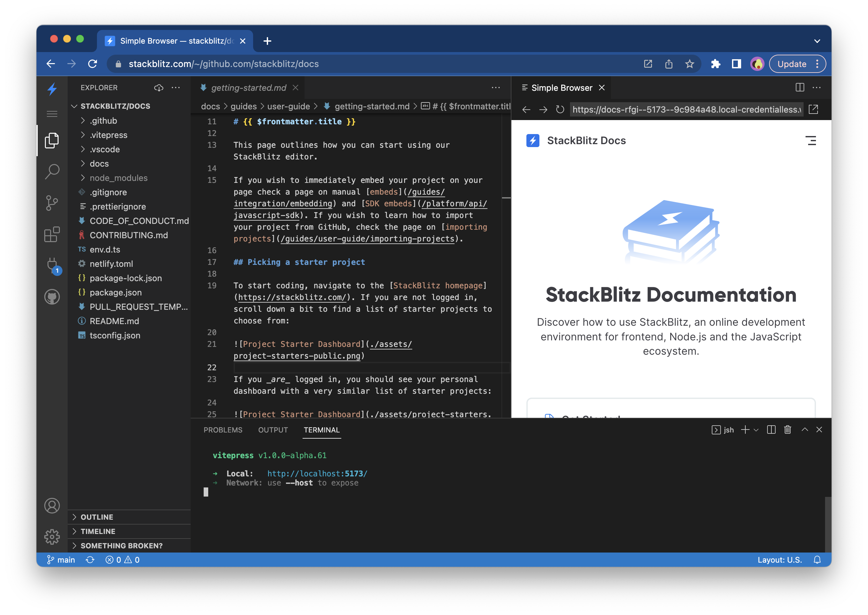The image size is (868, 615).
Task: Click the main branch status button
Action: [x=61, y=560]
